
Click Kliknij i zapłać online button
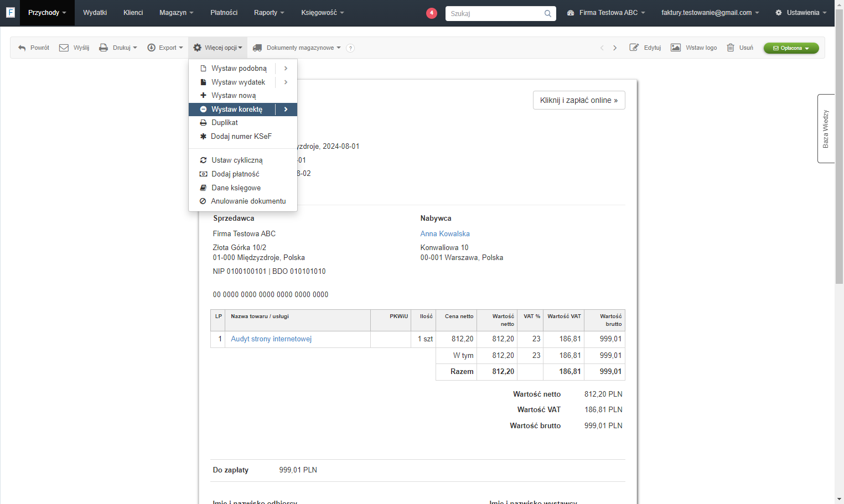[579, 100]
